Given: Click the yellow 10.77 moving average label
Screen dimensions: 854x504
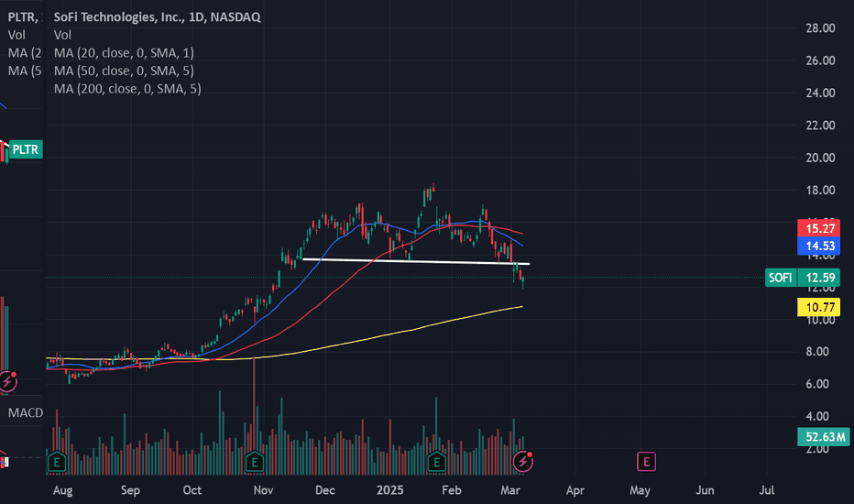Looking at the screenshot, I should coord(818,307).
